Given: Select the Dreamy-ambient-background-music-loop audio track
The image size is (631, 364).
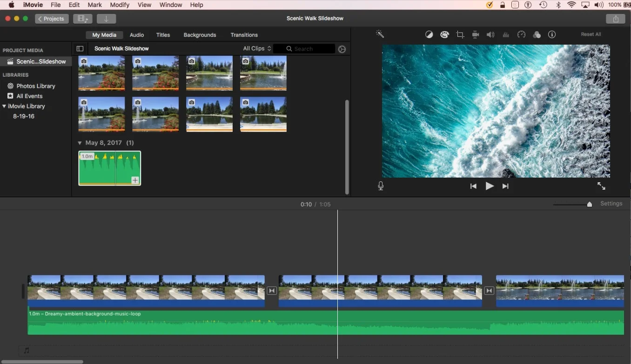Looking at the screenshot, I should pyautogui.click(x=326, y=323).
